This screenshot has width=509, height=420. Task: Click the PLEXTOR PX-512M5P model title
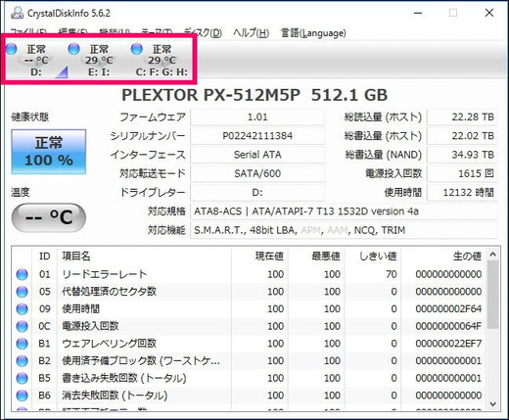pyautogui.click(x=254, y=95)
